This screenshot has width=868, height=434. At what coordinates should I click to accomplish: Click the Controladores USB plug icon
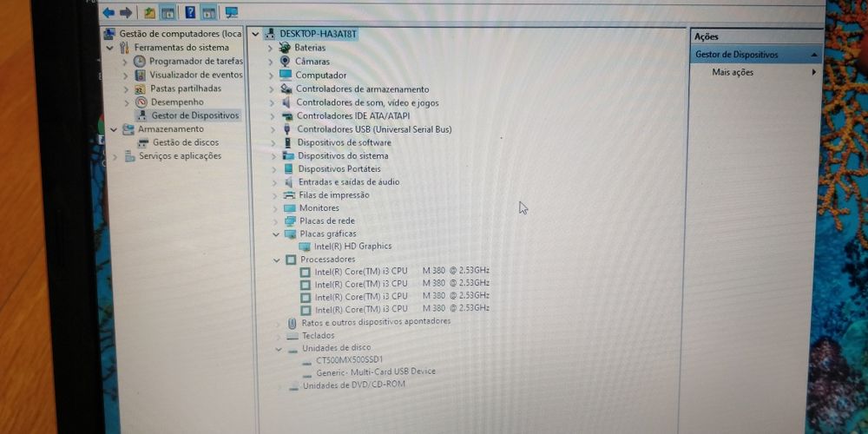click(286, 129)
